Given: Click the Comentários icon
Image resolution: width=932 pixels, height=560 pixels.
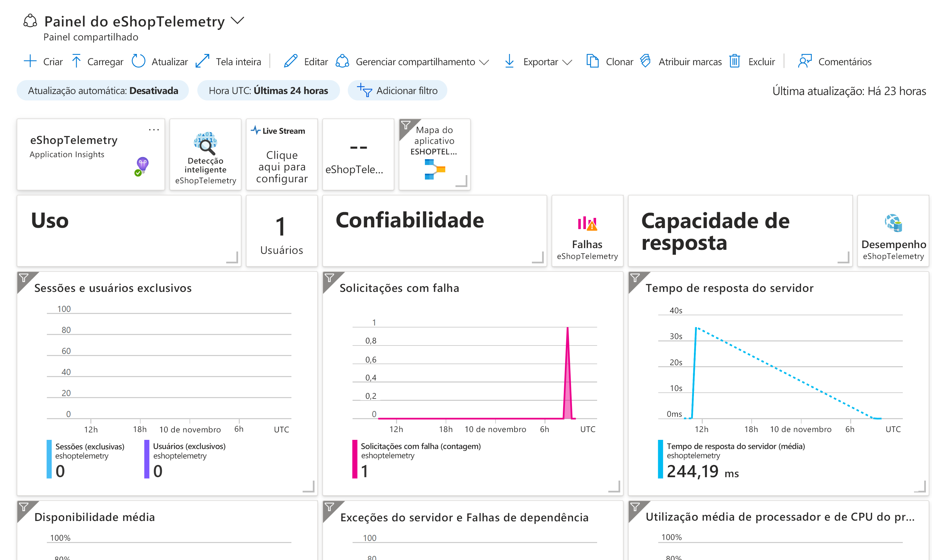Looking at the screenshot, I should coord(805,61).
